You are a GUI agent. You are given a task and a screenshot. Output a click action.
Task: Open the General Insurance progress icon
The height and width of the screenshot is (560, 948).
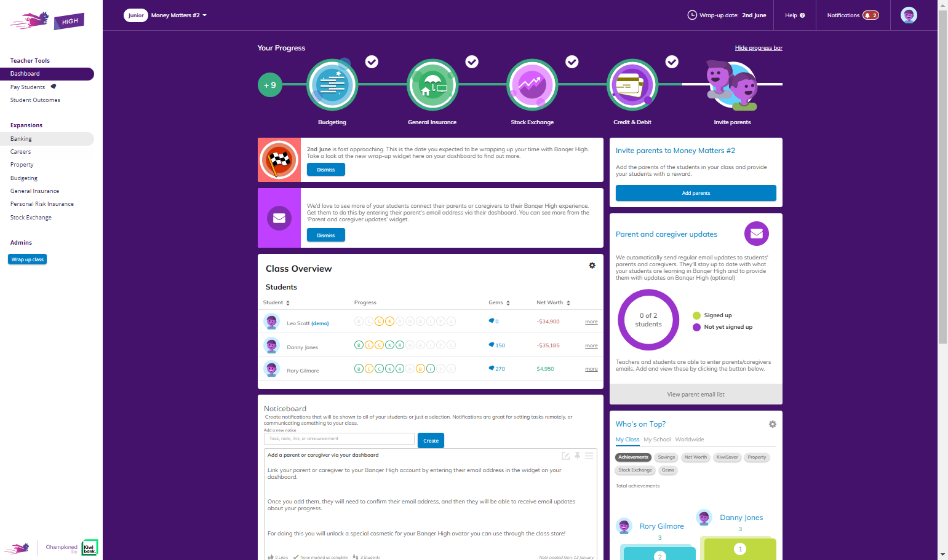coord(432,85)
